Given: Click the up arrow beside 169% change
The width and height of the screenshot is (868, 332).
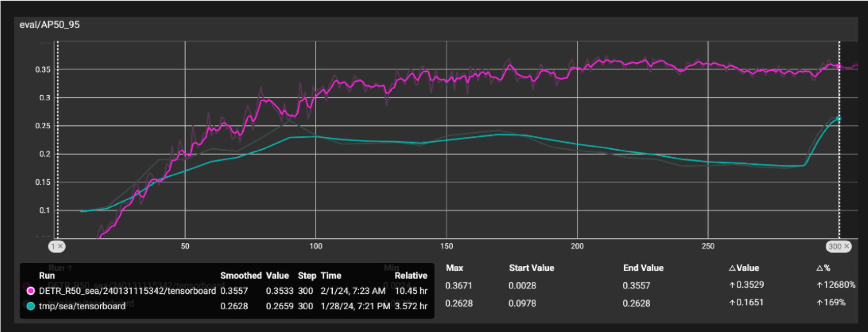Looking at the screenshot, I should [x=820, y=303].
